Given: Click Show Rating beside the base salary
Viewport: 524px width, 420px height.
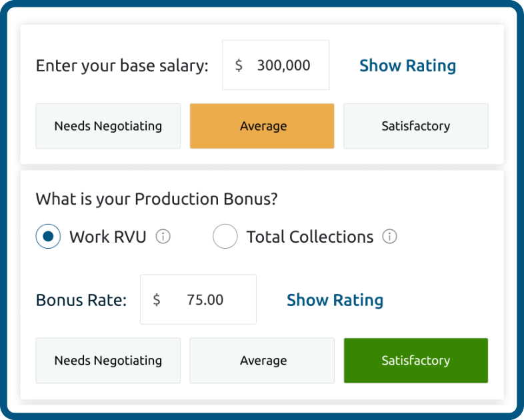Looking at the screenshot, I should 407,65.
